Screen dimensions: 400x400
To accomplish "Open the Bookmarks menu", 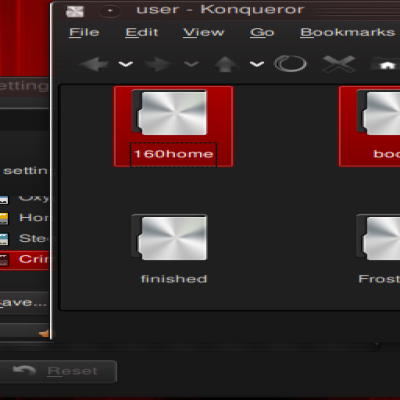I will point(347,32).
